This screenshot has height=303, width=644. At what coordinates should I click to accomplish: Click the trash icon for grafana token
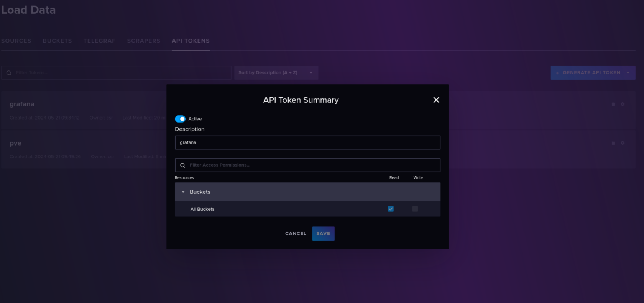(613, 104)
